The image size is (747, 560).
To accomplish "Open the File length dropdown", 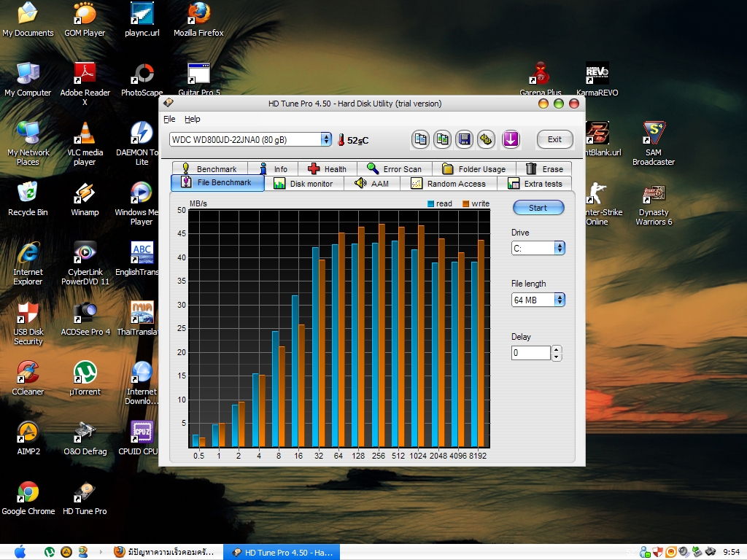I will (x=560, y=300).
